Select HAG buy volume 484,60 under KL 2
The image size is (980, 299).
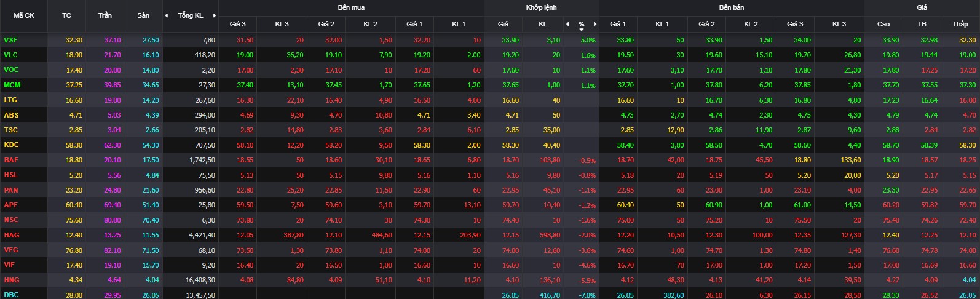click(381, 235)
